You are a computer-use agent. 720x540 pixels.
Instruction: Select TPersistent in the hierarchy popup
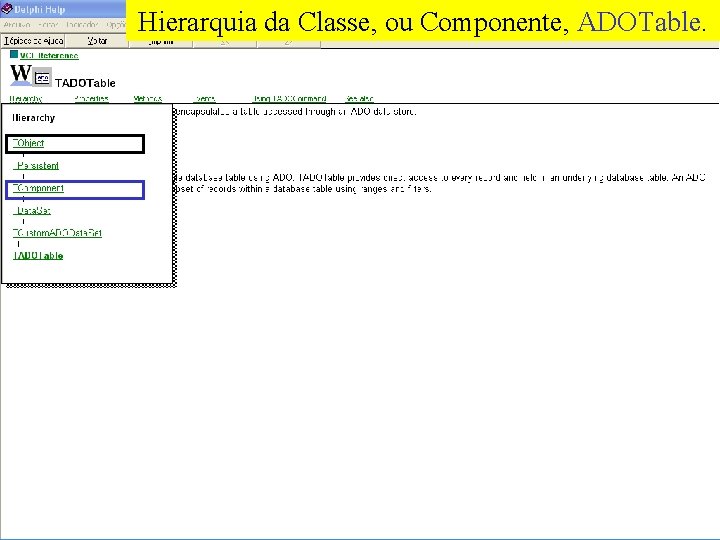[x=36, y=165]
